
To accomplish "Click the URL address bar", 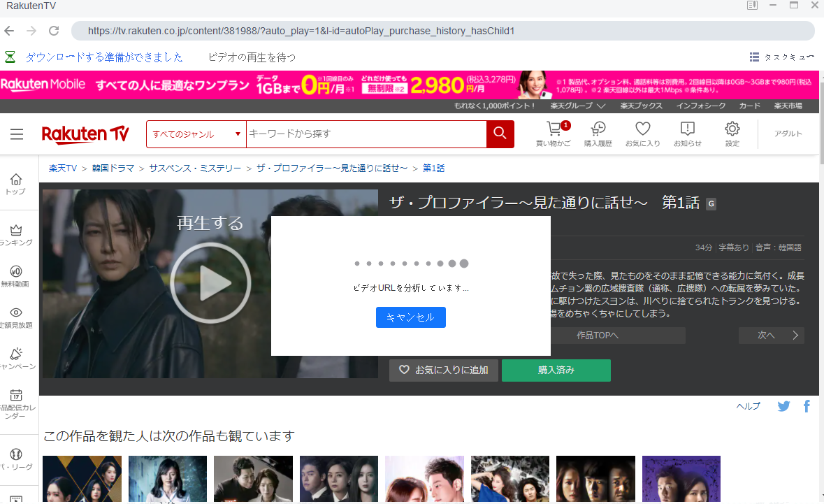I will [x=442, y=31].
